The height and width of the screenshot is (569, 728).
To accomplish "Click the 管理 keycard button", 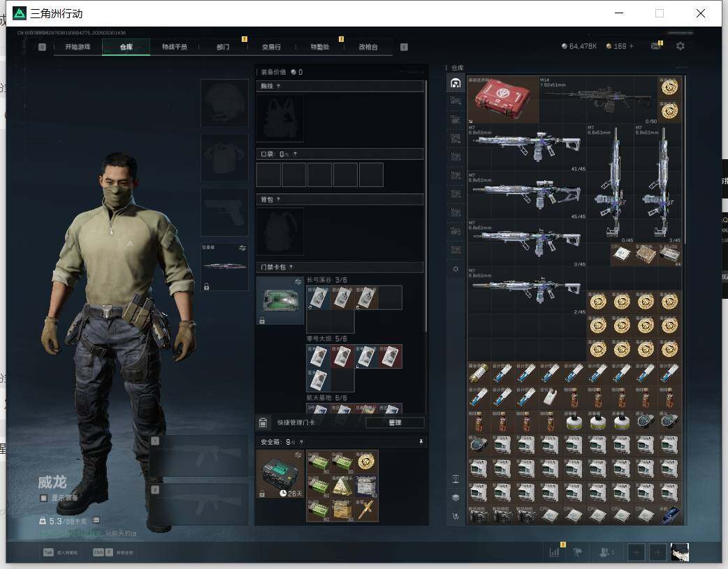I will [395, 422].
